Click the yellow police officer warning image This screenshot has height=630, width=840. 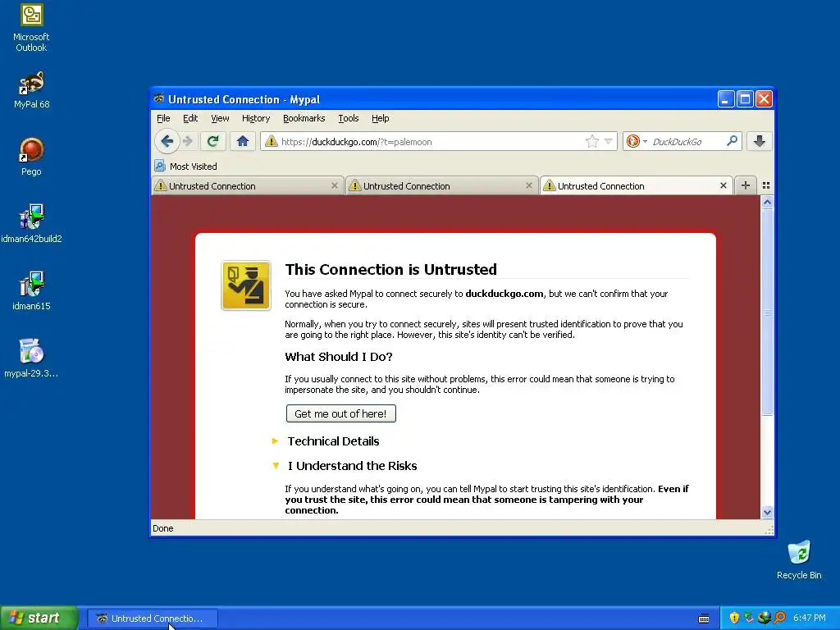coord(246,285)
